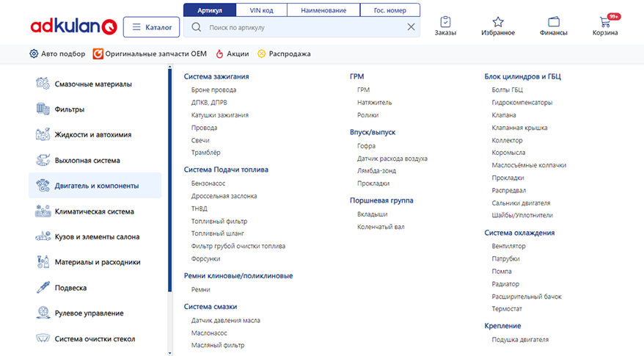Open Избранное favorites star icon
The width and height of the screenshot is (644, 356).
498,22
